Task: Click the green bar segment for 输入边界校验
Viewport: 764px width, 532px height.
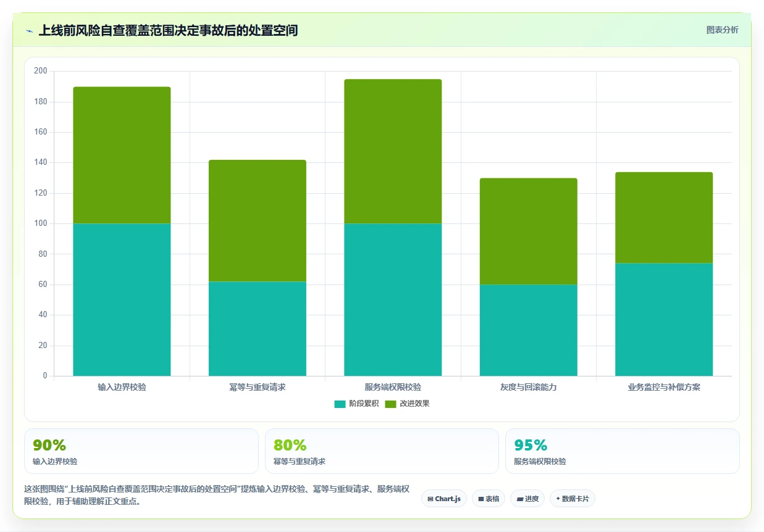Action: coord(122,155)
